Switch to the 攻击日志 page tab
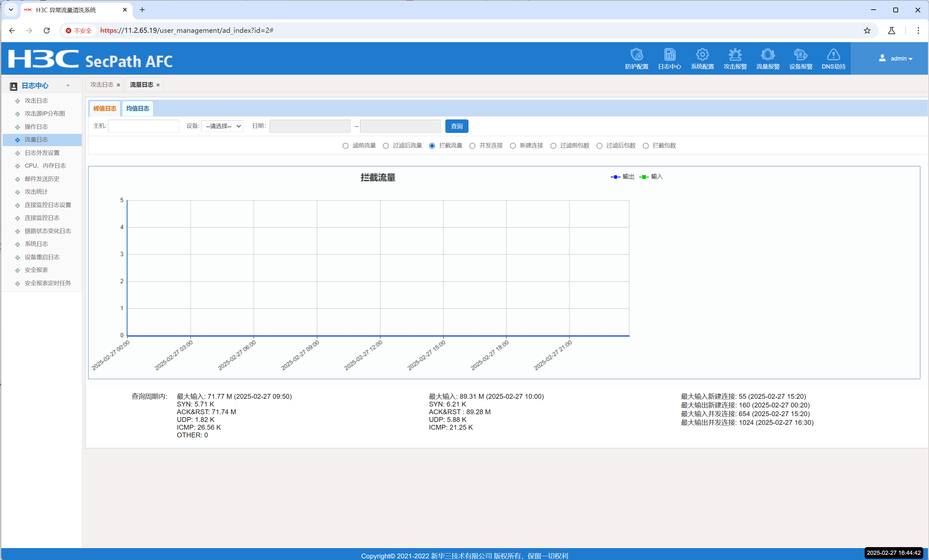 pyautogui.click(x=102, y=84)
